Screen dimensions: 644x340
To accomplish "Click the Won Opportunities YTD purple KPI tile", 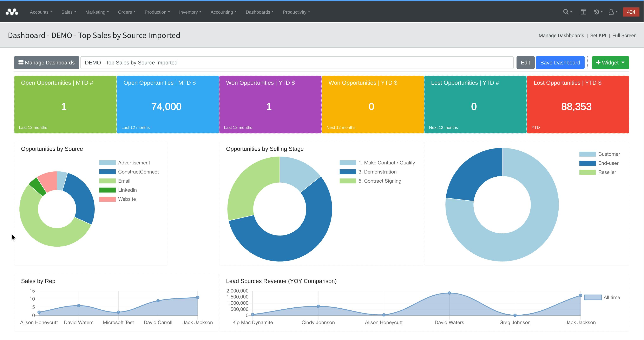I will pos(270,105).
